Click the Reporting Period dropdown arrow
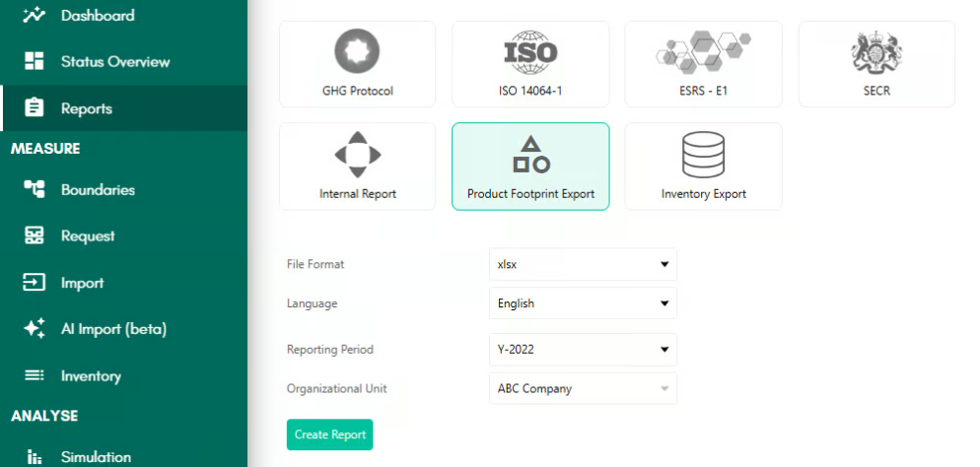The height and width of the screenshot is (467, 980). pos(665,350)
